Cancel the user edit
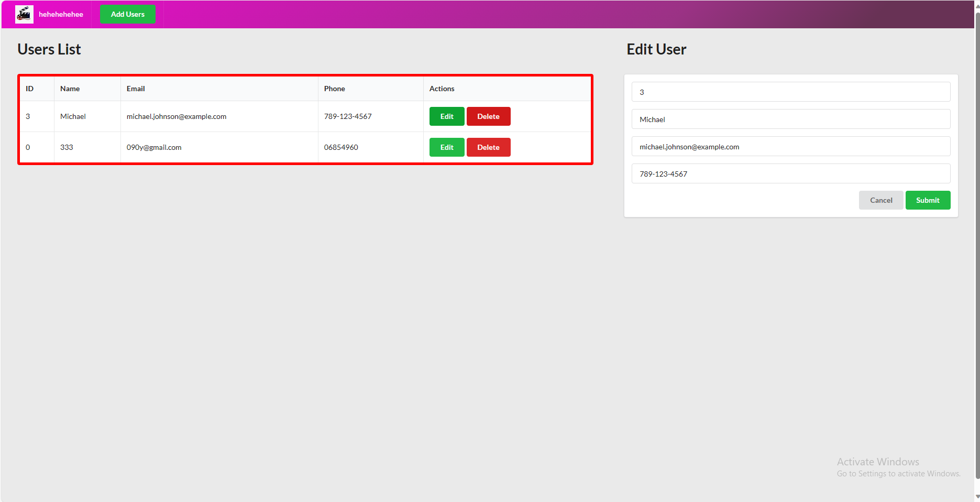Image resolution: width=980 pixels, height=502 pixels. coord(880,200)
